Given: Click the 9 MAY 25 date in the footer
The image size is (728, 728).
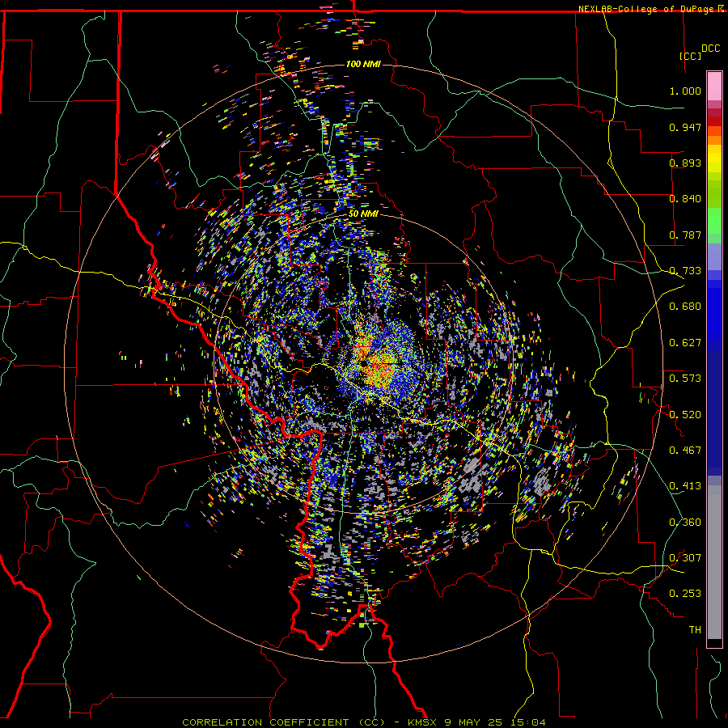Looking at the screenshot, I should [x=475, y=722].
